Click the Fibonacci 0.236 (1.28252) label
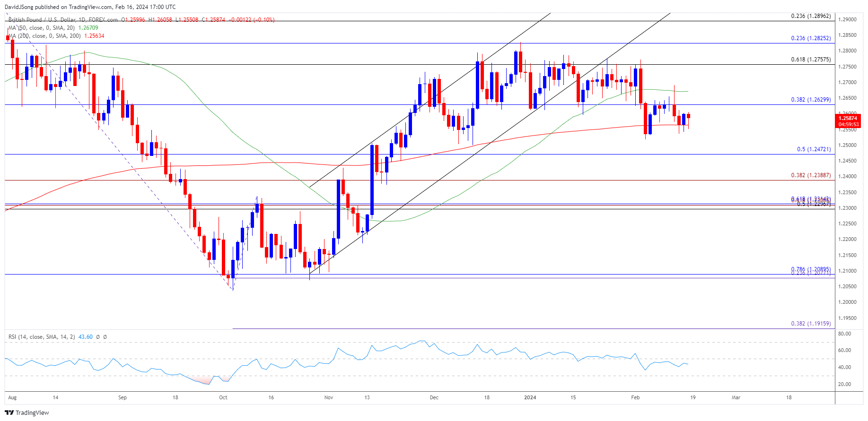Image resolution: width=868 pixels, height=421 pixels. point(811,38)
